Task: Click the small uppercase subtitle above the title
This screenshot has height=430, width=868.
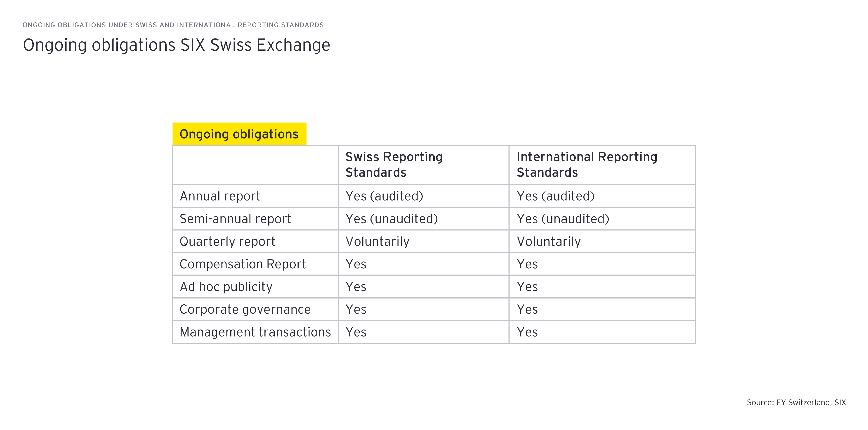Action: (x=173, y=25)
